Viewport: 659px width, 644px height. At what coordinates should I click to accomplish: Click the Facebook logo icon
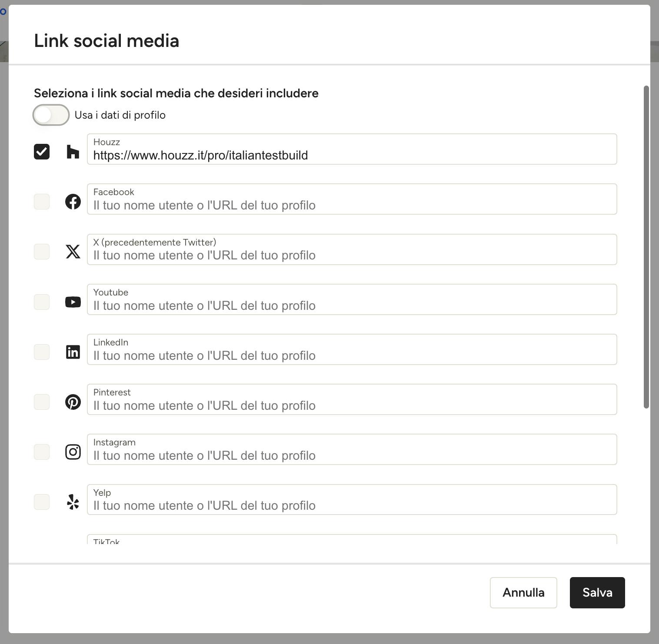click(x=73, y=202)
